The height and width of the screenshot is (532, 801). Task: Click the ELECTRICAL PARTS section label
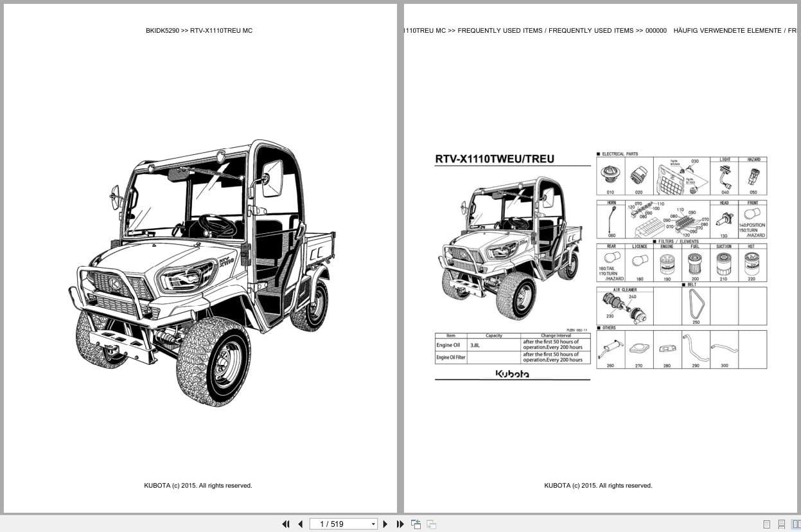[x=620, y=154]
